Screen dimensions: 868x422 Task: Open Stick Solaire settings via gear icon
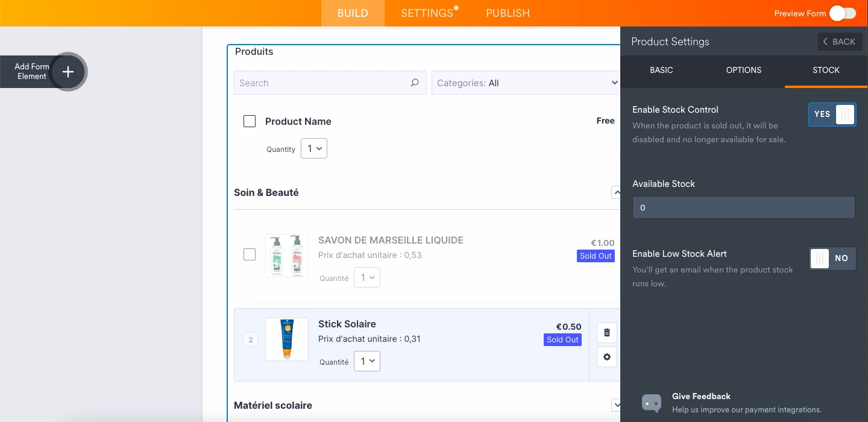click(x=606, y=357)
